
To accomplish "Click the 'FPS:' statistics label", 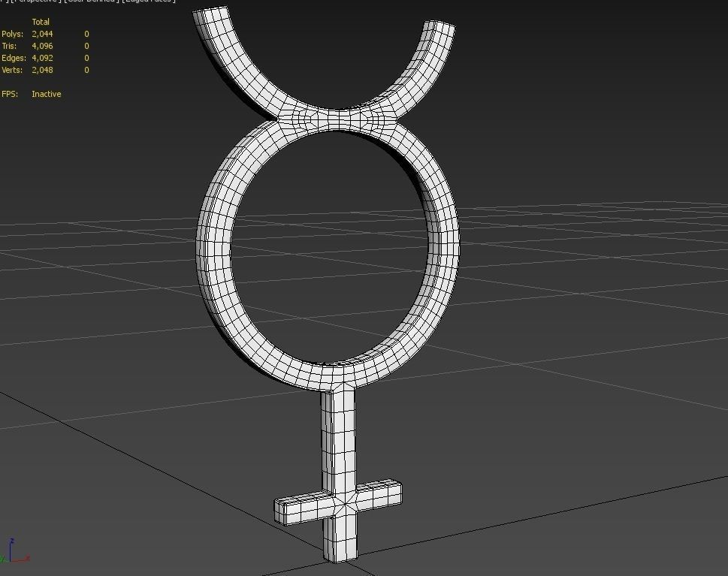I will click(10, 94).
